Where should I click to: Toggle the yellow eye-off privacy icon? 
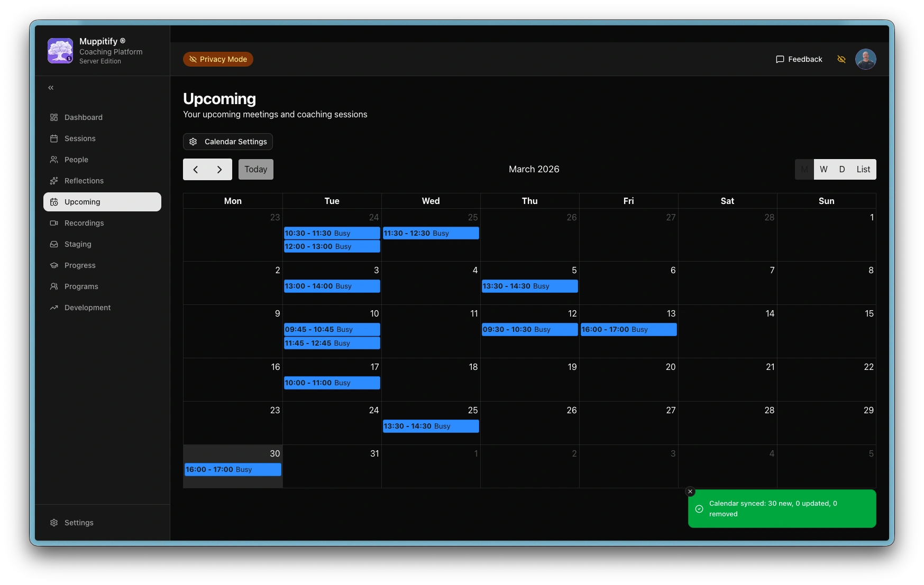(x=841, y=59)
